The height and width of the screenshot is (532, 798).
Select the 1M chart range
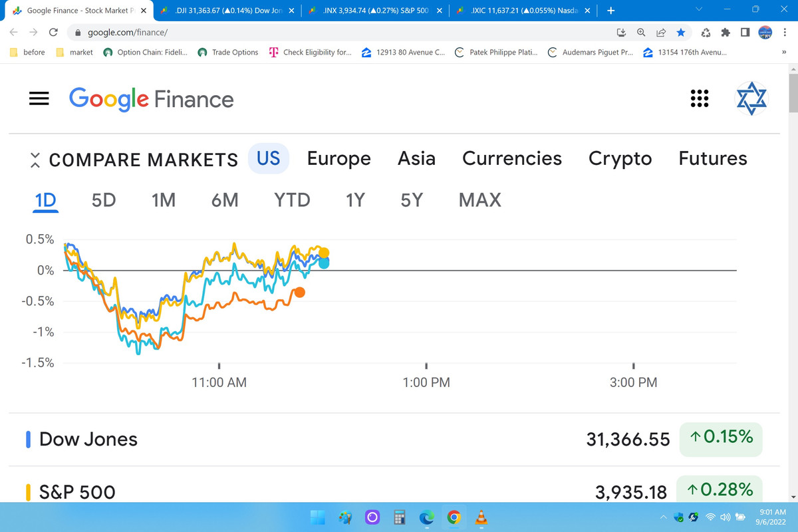[x=164, y=199]
